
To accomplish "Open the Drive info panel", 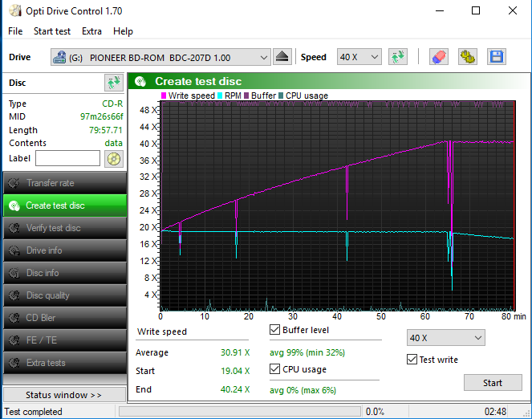I will (x=65, y=250).
